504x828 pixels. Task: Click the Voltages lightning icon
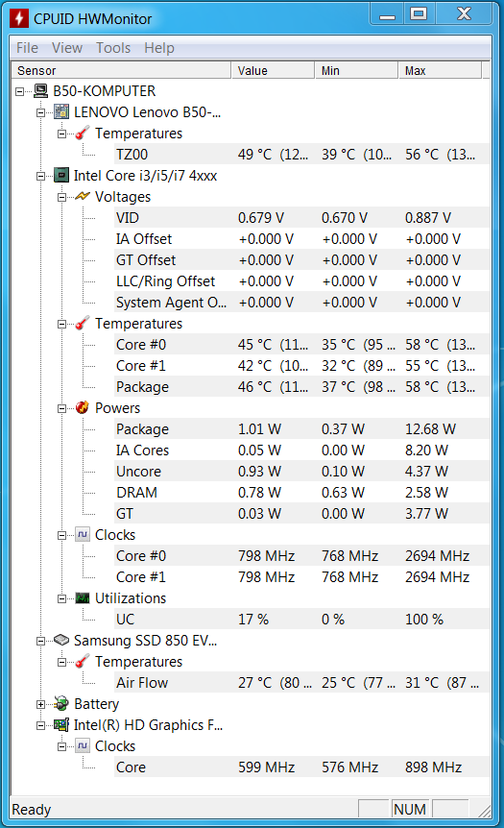point(83,197)
